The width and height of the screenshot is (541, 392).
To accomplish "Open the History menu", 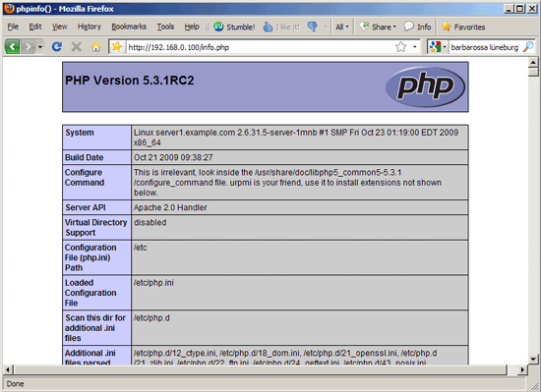I will [x=89, y=27].
